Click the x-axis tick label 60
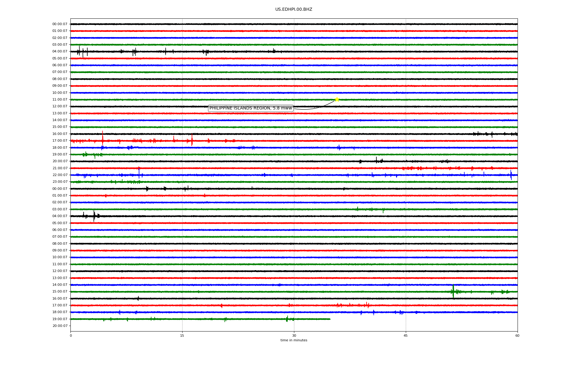The width and height of the screenshot is (588, 368). click(517, 335)
